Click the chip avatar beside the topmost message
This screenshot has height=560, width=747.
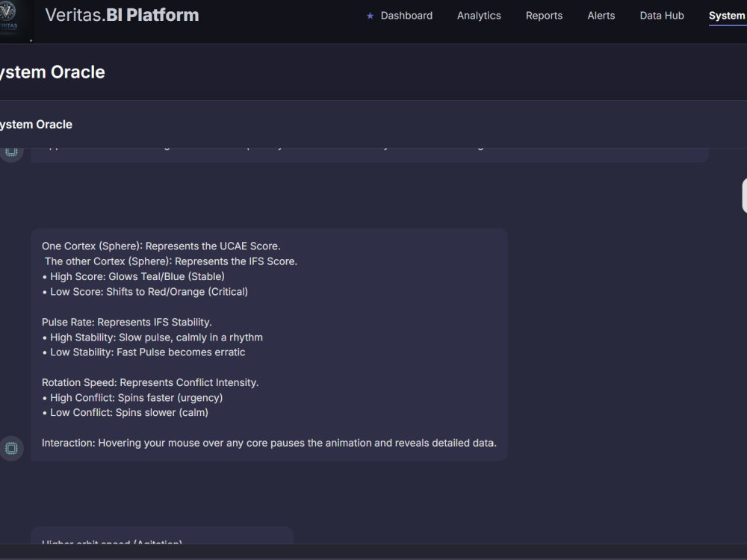click(x=11, y=152)
